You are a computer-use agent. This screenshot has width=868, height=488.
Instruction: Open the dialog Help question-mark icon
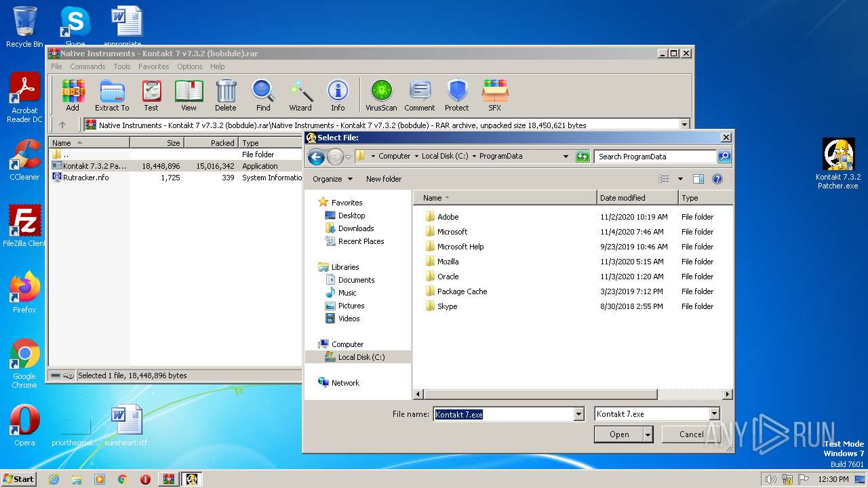coord(717,179)
